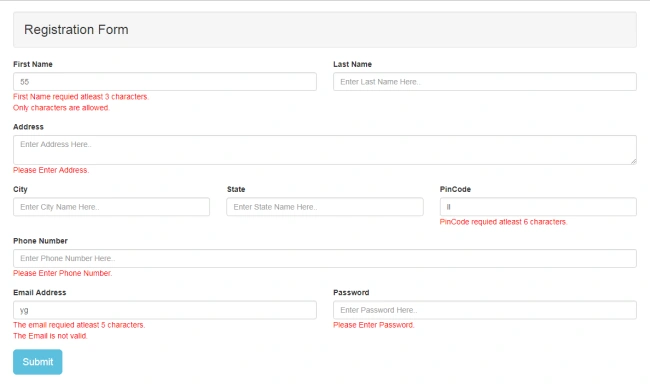This screenshot has width=650, height=385.
Task: Focus the First Name input field
Action: pos(165,82)
